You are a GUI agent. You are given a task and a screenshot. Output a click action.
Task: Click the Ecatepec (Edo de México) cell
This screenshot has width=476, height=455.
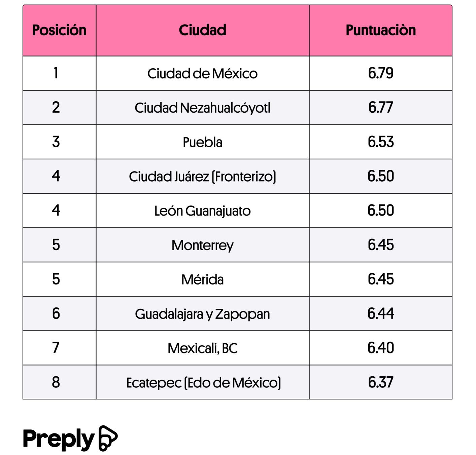tap(203, 382)
